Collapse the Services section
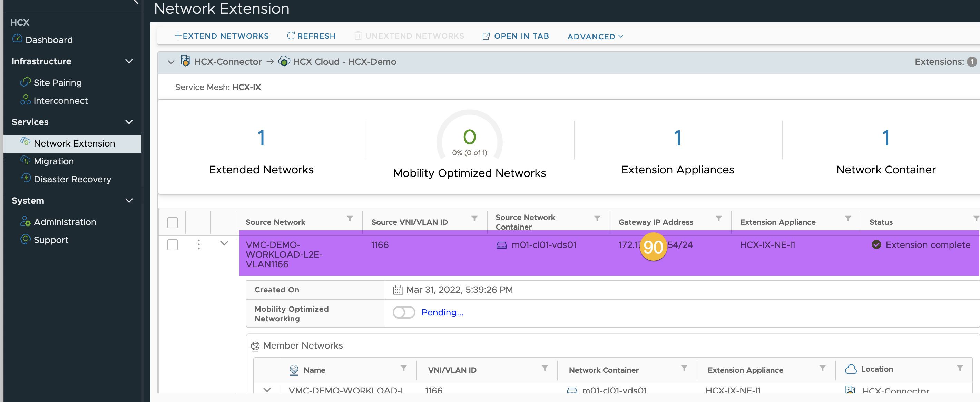Image resolution: width=980 pixels, height=402 pixels. tap(129, 122)
